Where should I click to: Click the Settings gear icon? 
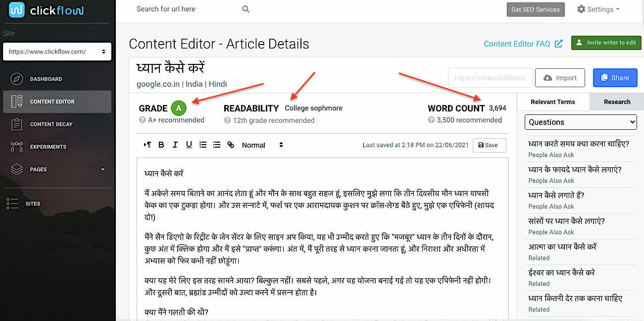(x=581, y=9)
